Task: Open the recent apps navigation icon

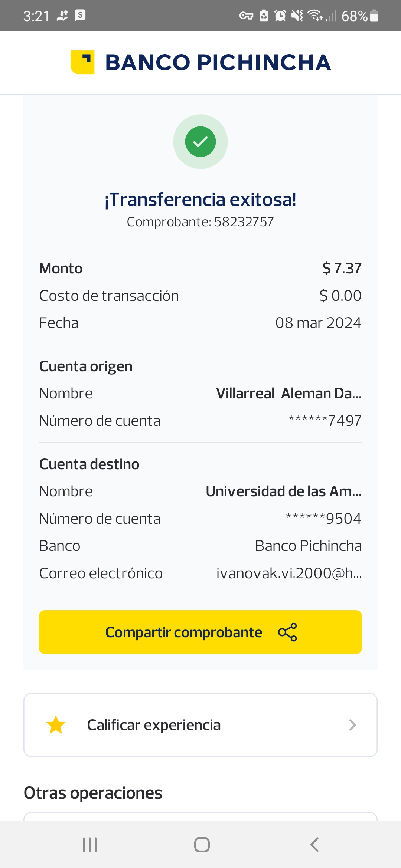Action: point(90,845)
